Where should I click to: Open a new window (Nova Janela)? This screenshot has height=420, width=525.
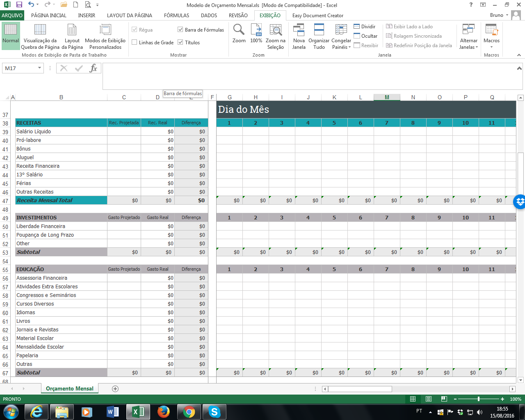pos(299,37)
